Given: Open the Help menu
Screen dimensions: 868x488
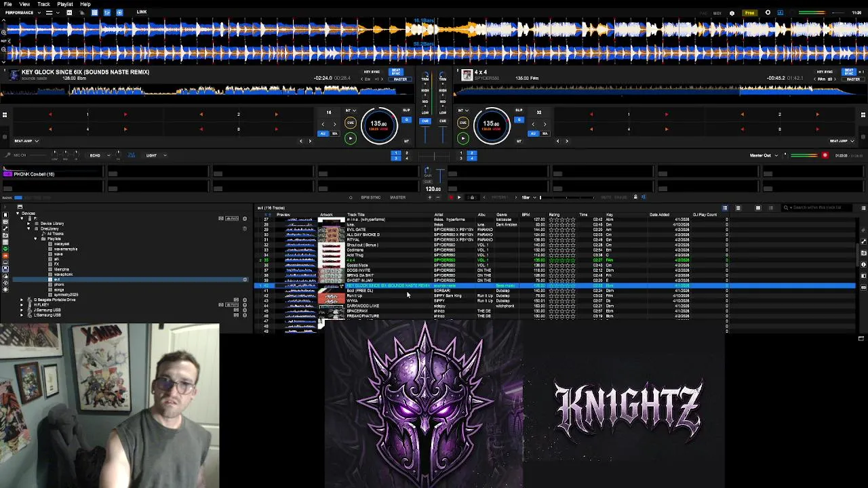Looking at the screenshot, I should [85, 4].
